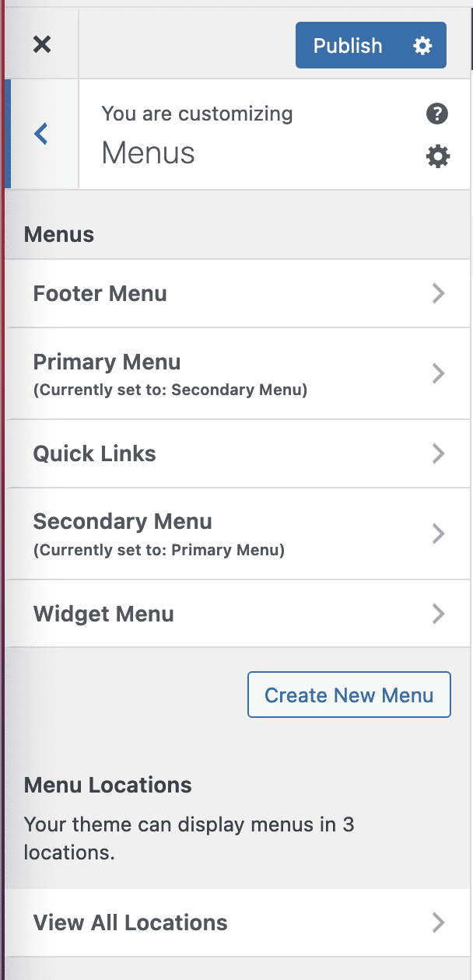Click the arrow beside Widget Menu
473x980 pixels.
439,614
